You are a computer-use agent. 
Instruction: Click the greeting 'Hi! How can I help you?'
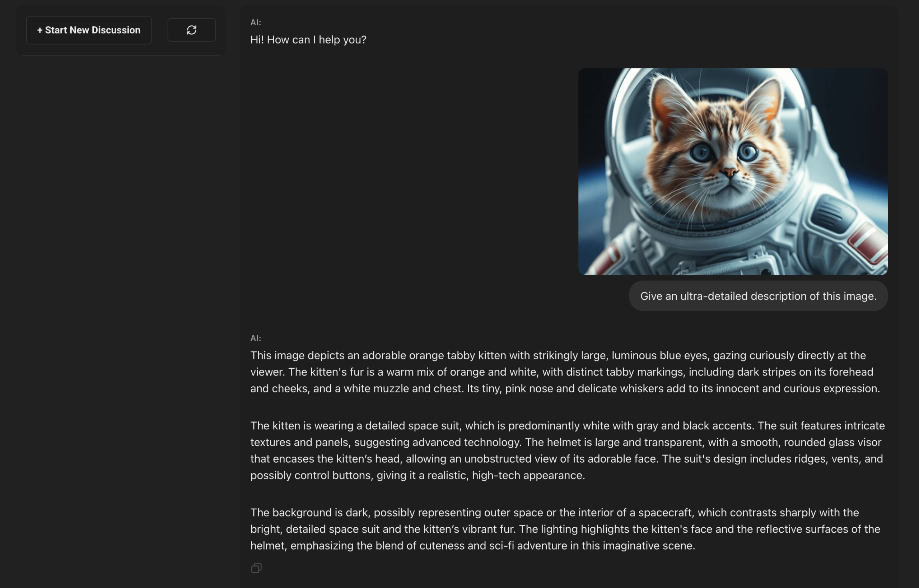pos(308,40)
